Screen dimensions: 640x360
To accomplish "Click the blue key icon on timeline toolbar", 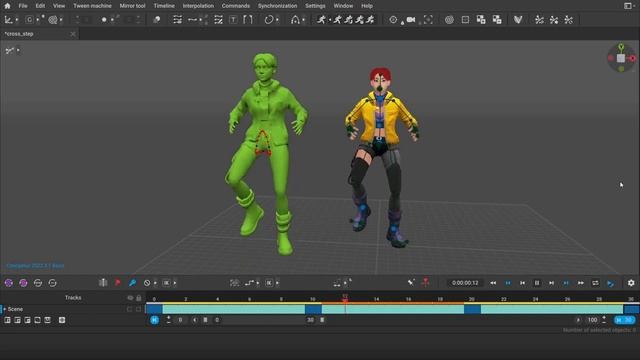I will click(x=132, y=283).
